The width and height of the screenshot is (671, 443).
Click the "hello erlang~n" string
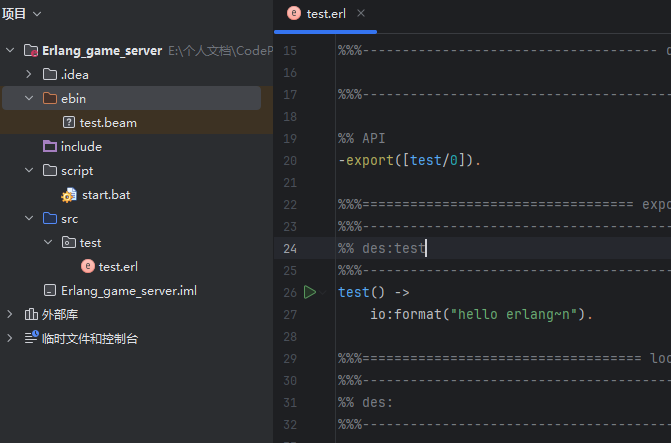(514, 315)
